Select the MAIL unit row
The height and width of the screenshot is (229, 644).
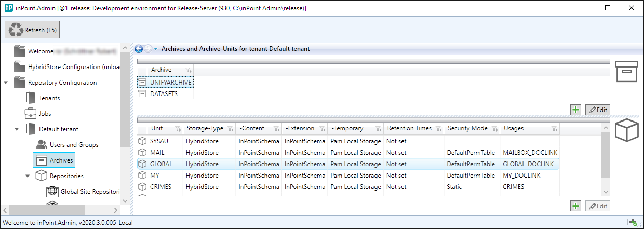coord(348,153)
